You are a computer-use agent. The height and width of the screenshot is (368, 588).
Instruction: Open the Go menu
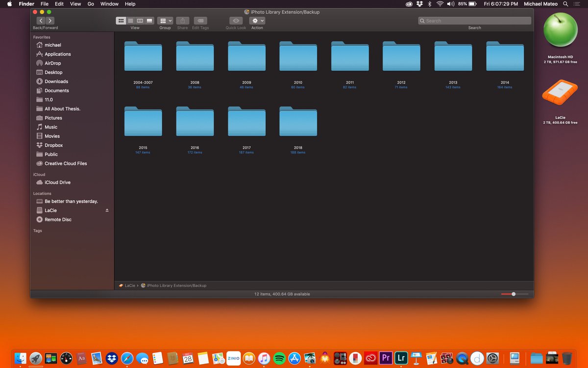point(91,4)
